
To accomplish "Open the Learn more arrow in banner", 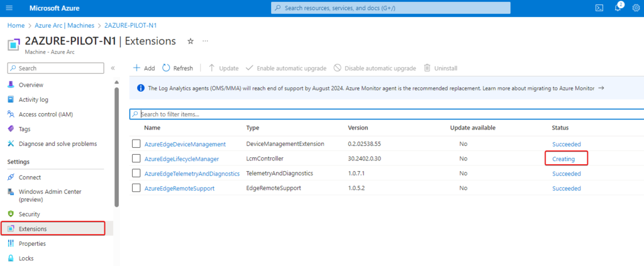I will click(x=601, y=89).
